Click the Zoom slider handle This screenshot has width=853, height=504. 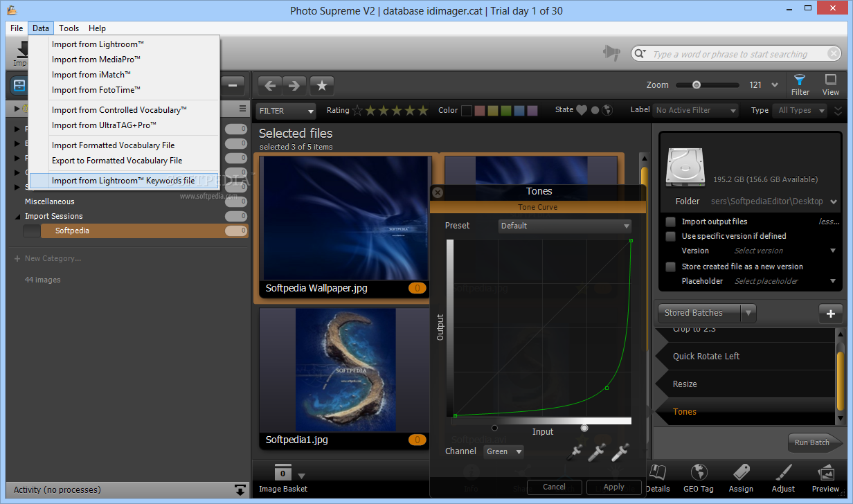697,84
